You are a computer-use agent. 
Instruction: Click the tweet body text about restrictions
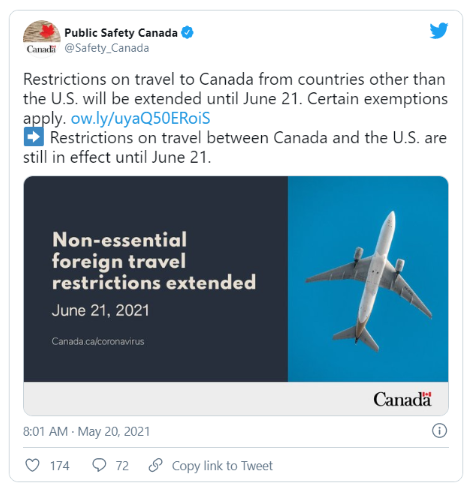[x=235, y=118]
